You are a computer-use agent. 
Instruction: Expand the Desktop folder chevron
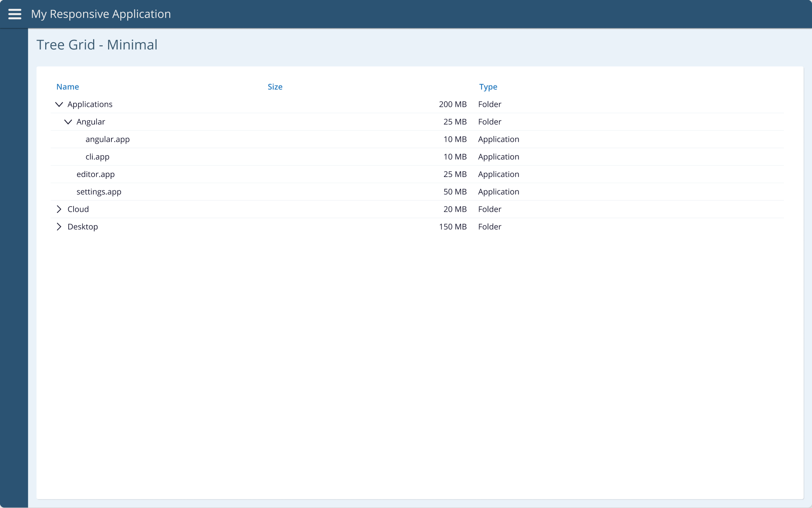(x=59, y=227)
